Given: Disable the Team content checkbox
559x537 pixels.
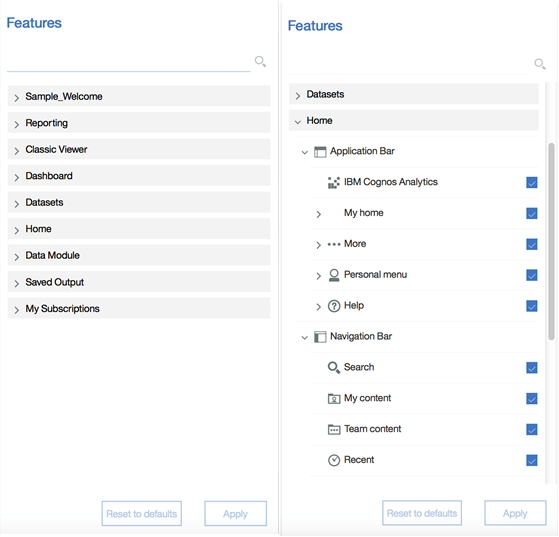Looking at the screenshot, I should 532,429.
